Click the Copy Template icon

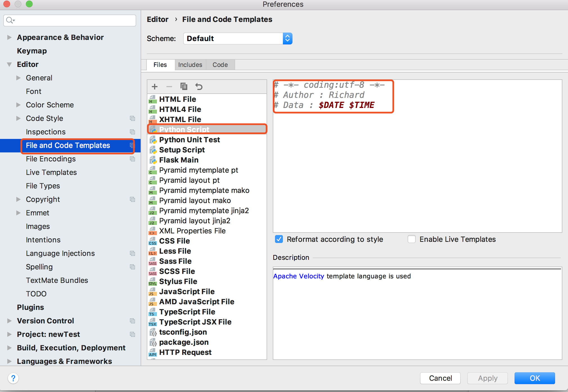pos(184,87)
